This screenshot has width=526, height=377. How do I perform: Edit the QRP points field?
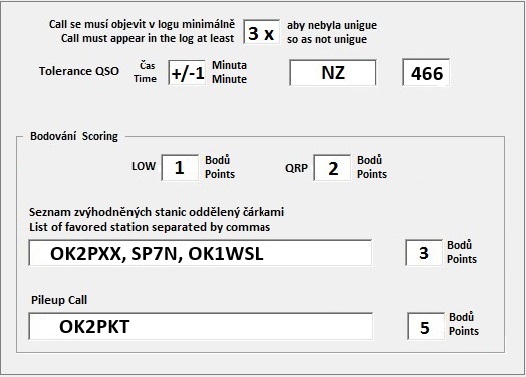pyautogui.click(x=332, y=167)
